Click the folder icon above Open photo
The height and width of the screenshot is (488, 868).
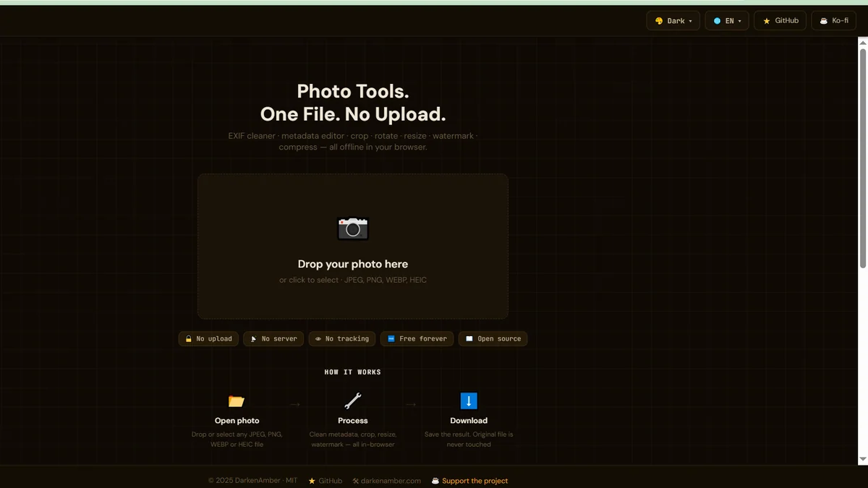point(237,401)
